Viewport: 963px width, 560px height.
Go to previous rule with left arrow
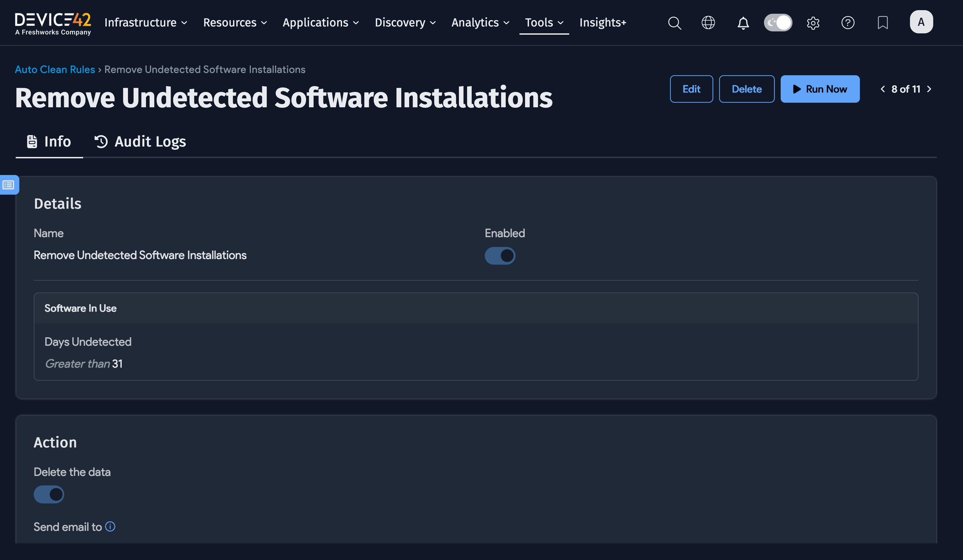point(882,89)
